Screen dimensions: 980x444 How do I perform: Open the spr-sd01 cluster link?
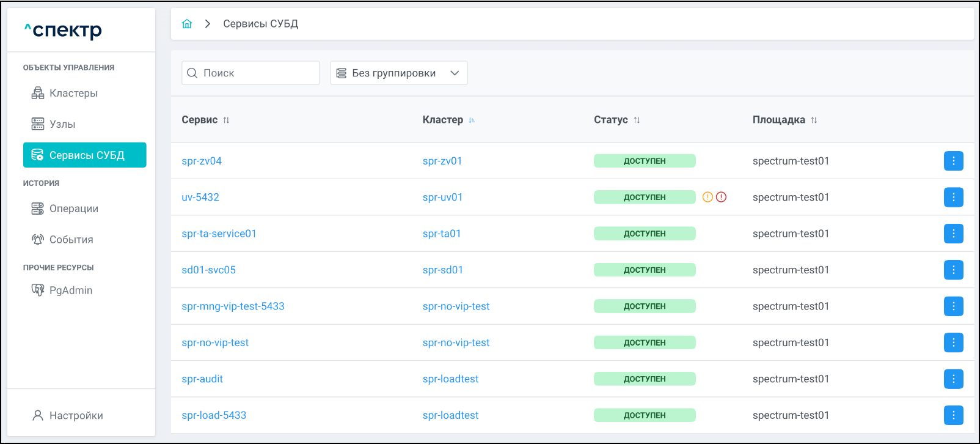point(442,270)
